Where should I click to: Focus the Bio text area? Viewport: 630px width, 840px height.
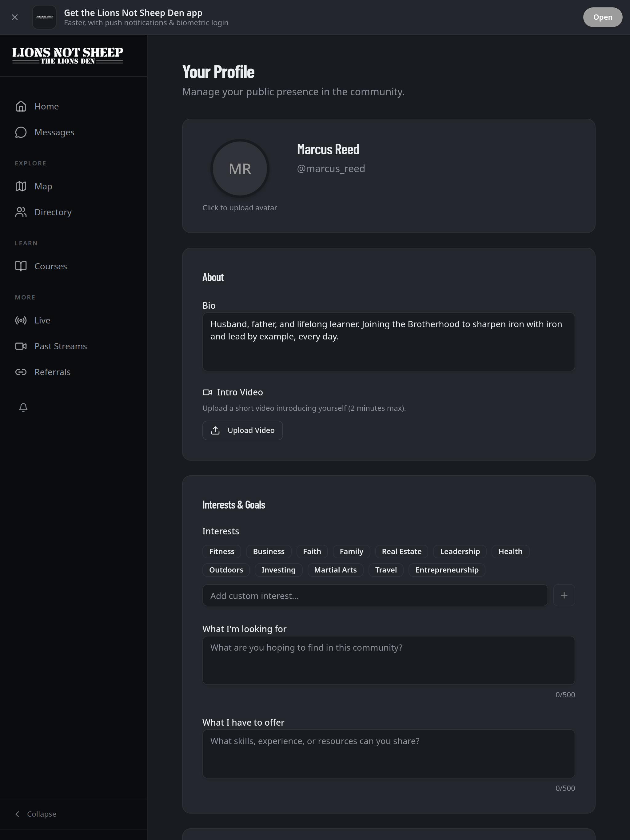point(388,342)
